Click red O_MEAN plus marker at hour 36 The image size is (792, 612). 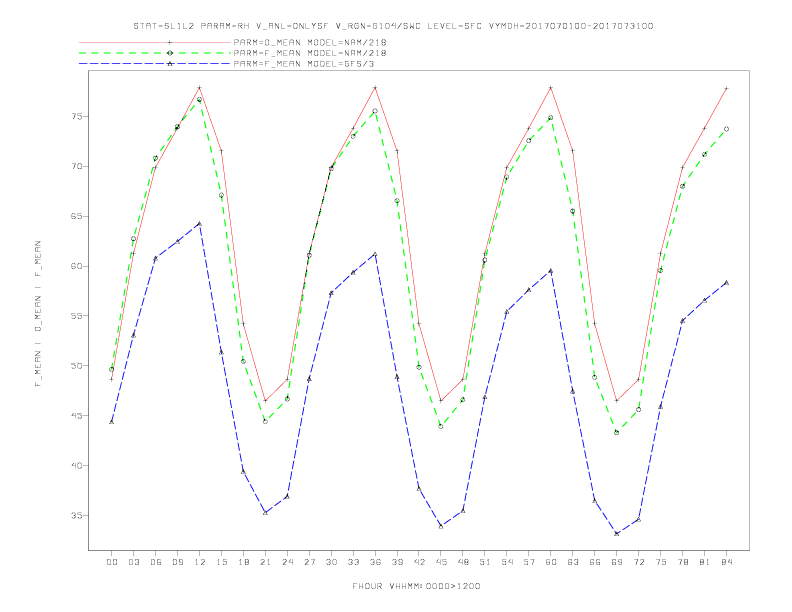(x=375, y=88)
